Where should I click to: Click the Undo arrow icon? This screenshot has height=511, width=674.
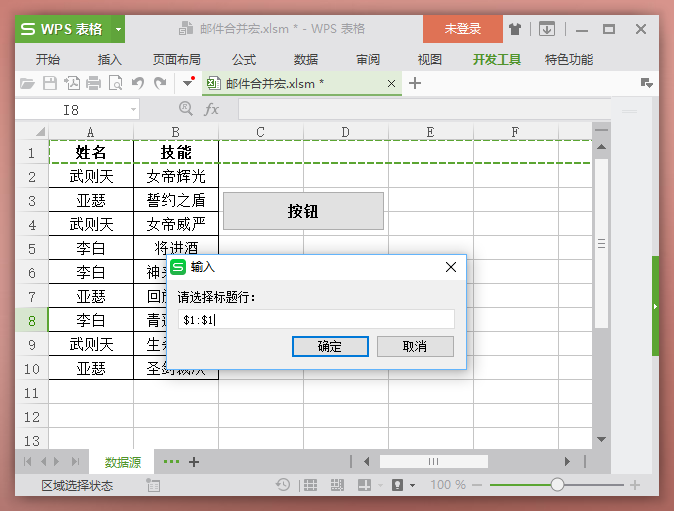(x=138, y=83)
